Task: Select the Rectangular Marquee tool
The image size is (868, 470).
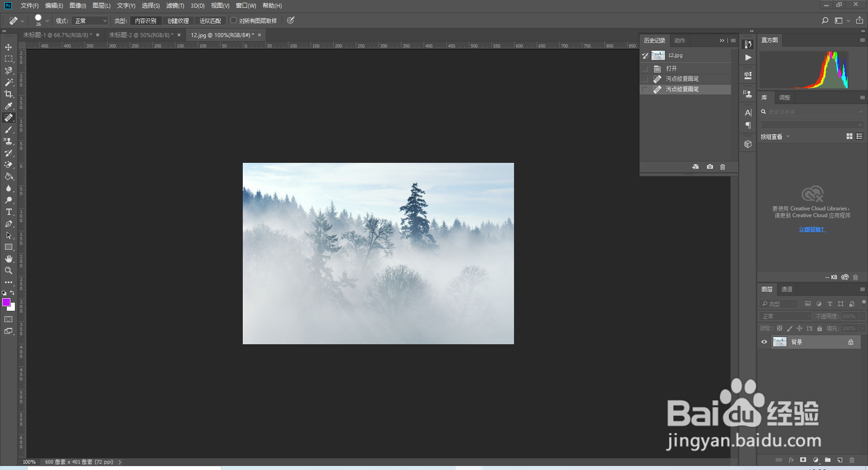Action: (x=9, y=59)
